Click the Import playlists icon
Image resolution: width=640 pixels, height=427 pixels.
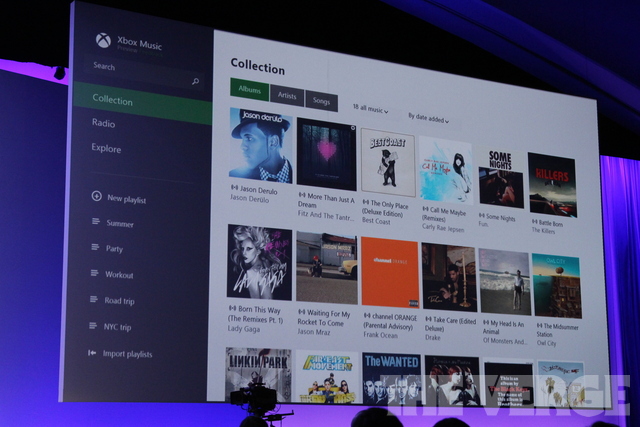click(x=93, y=353)
